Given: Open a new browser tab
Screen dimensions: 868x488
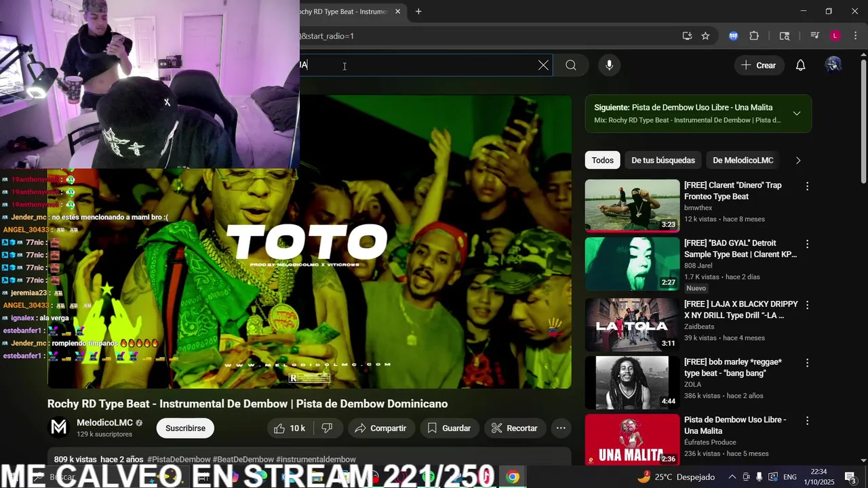Looking at the screenshot, I should point(418,12).
